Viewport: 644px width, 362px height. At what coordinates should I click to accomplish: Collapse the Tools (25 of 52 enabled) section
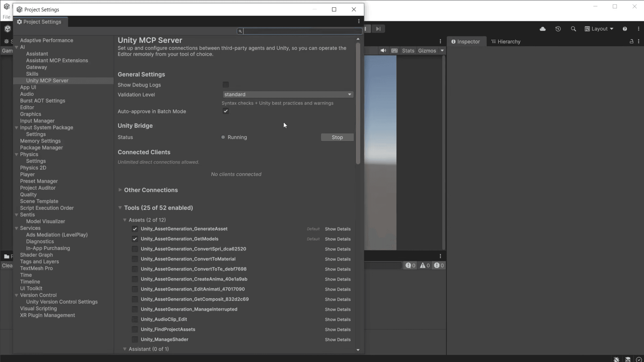(120, 208)
